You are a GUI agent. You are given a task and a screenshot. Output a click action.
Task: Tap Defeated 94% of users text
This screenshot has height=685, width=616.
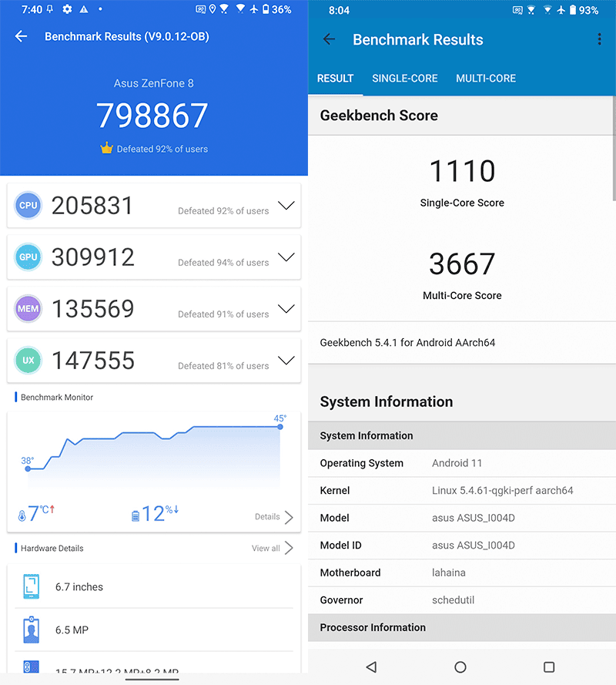click(x=223, y=263)
